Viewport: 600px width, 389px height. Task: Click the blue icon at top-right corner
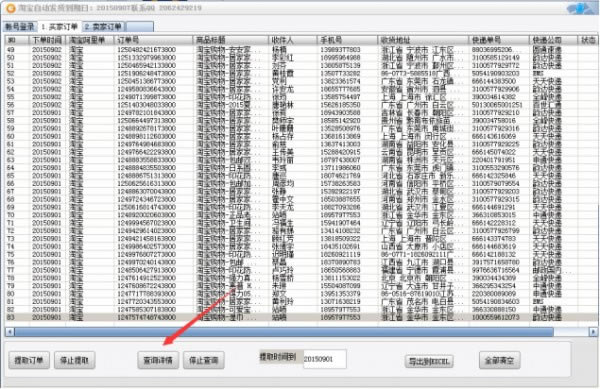coord(581,8)
